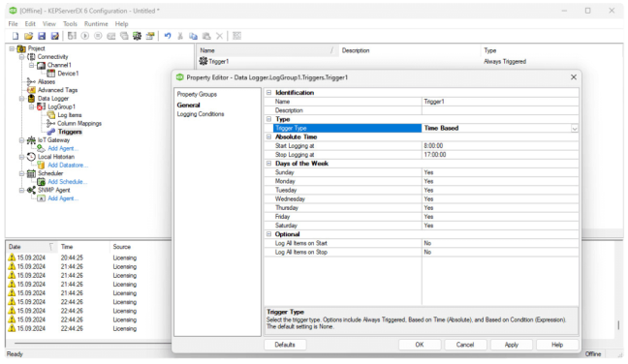Toggle the Saturday value field

pos(500,226)
